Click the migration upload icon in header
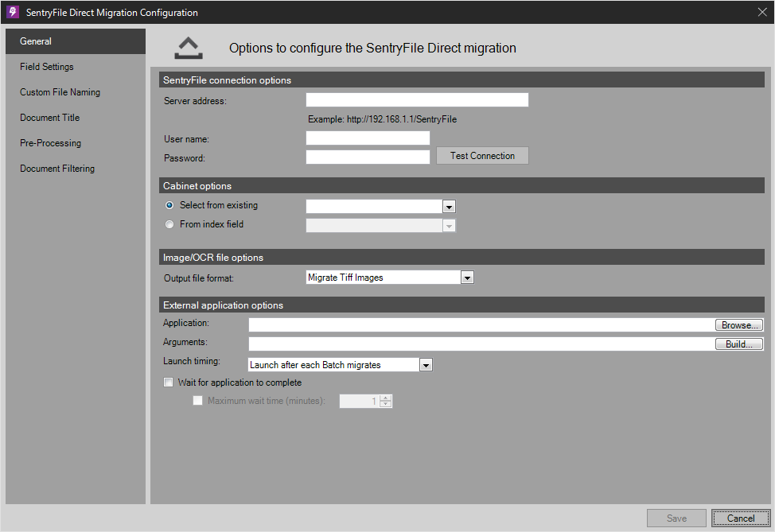775x532 pixels. point(189,48)
